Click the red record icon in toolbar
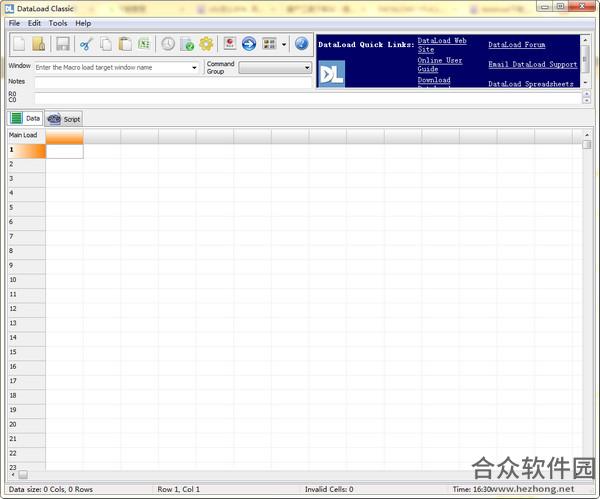600x499 pixels. click(x=230, y=44)
